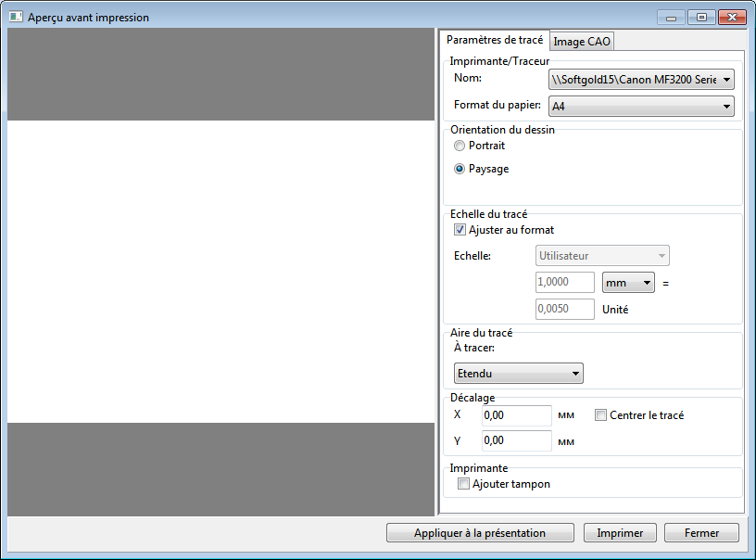
Task: Click the Appliquer à la présentation button
Action: point(480,533)
